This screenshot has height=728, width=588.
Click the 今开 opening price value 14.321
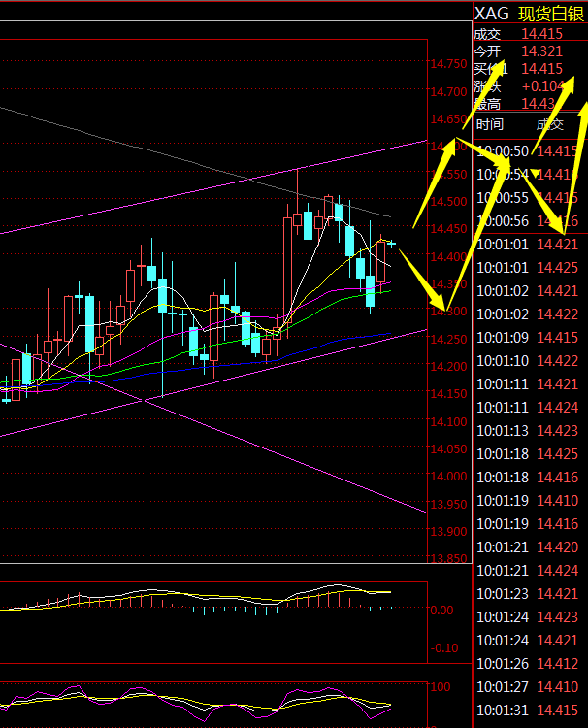541,51
